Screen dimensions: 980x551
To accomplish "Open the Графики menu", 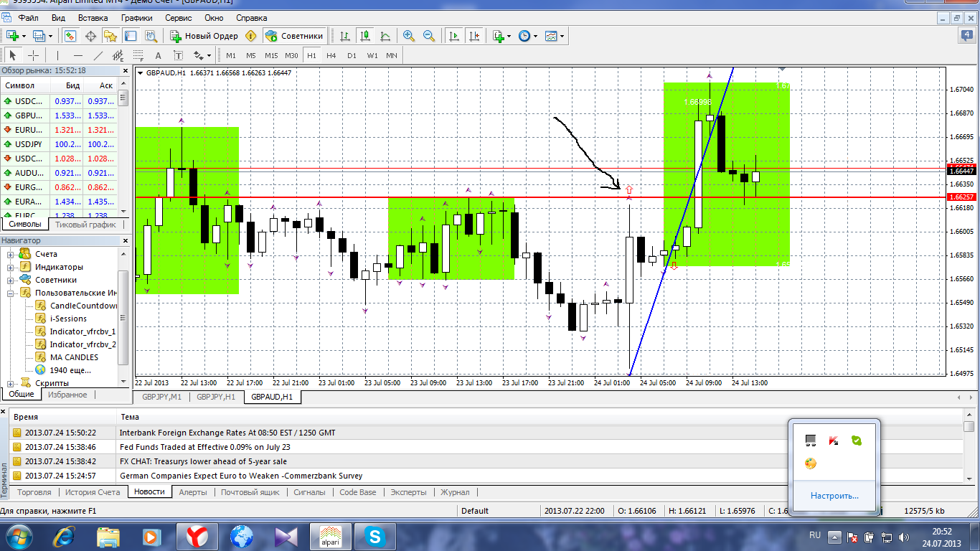I will [x=136, y=17].
